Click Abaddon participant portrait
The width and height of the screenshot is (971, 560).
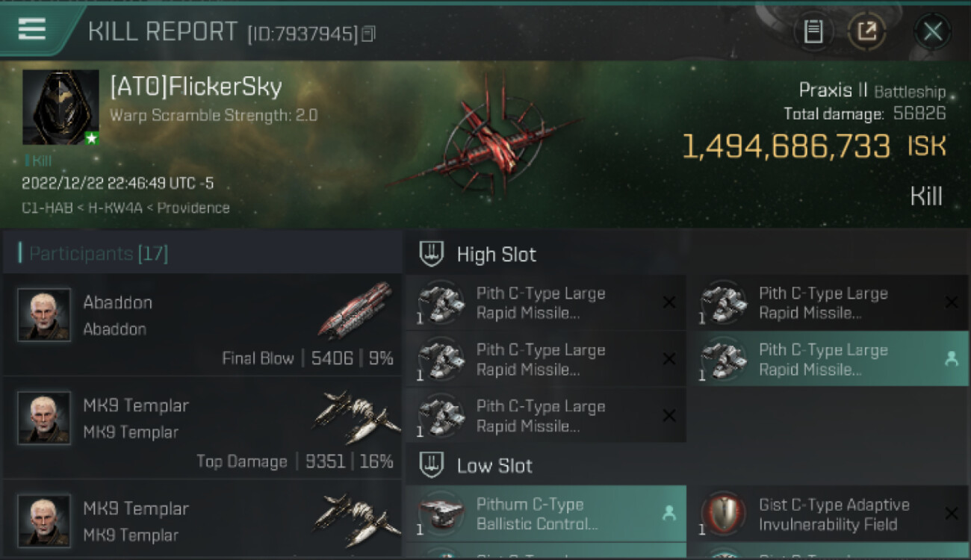click(44, 315)
